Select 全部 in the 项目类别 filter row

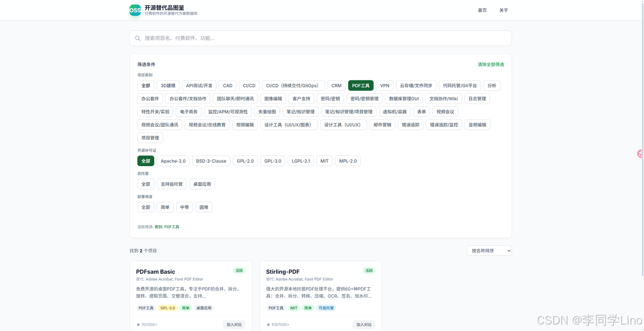pos(146,86)
